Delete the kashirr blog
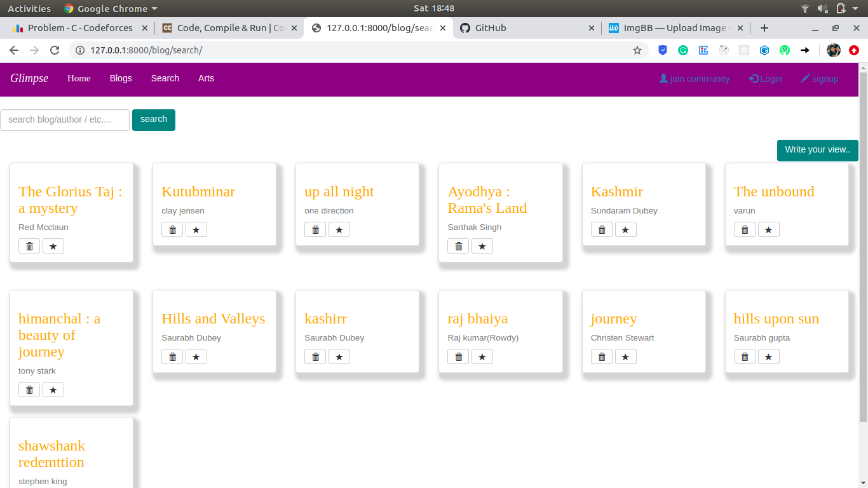The image size is (868, 488). tap(315, 356)
